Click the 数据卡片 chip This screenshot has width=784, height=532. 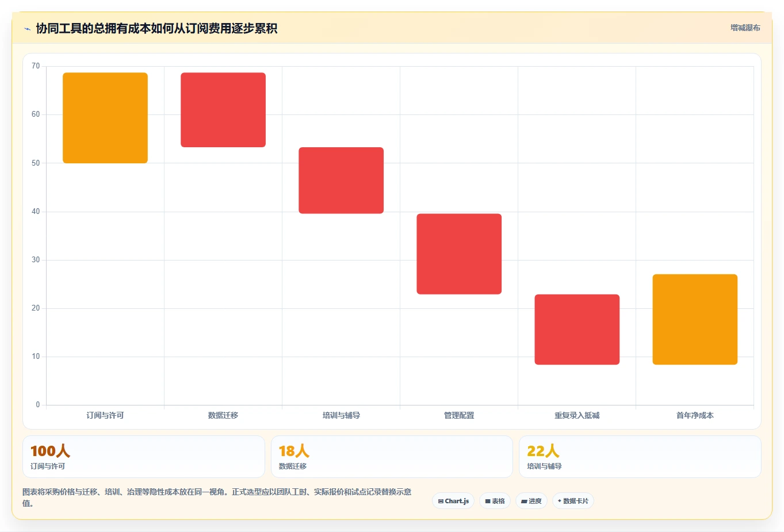573,501
